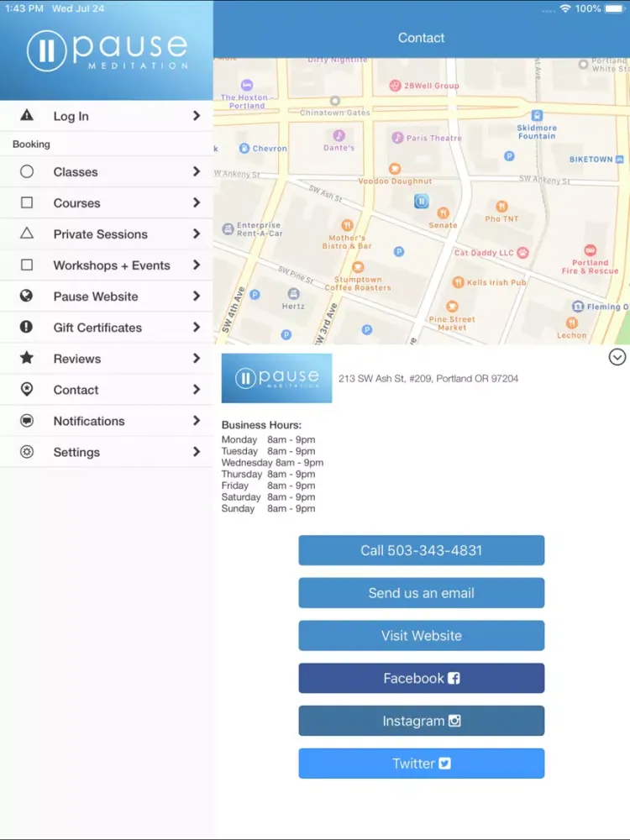The height and width of the screenshot is (840, 630).
Task: Tap the chevron arrow on Private Sessions row
Action: coord(197,234)
